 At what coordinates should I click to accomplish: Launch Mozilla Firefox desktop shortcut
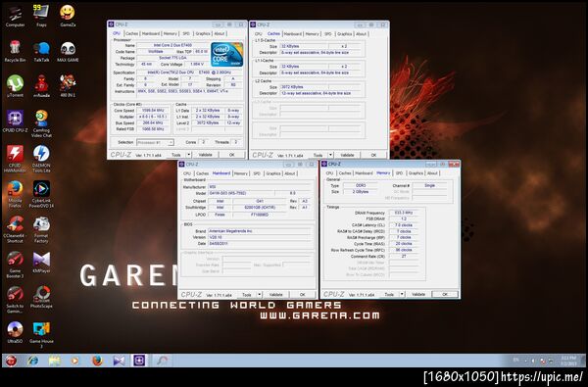pyautogui.click(x=15, y=194)
